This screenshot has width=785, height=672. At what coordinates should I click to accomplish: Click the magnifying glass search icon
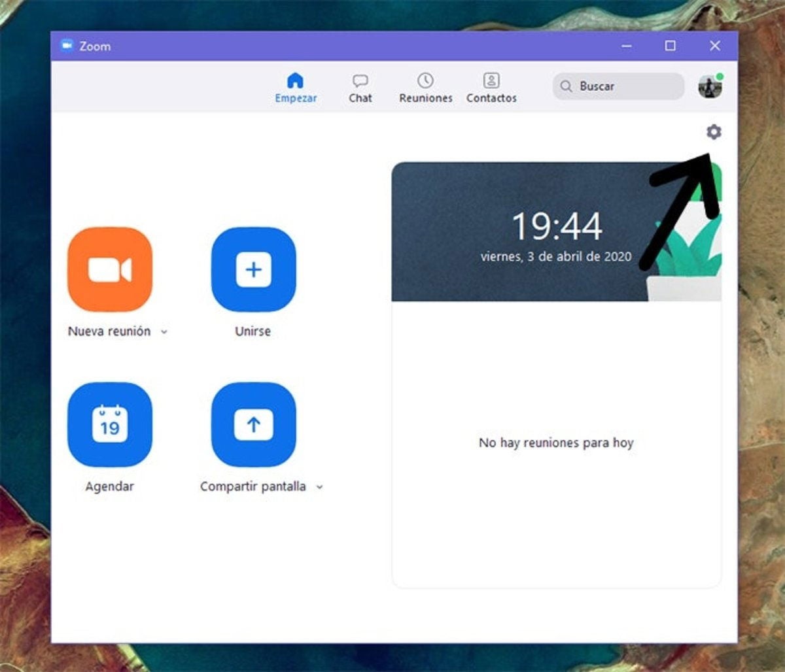click(566, 86)
